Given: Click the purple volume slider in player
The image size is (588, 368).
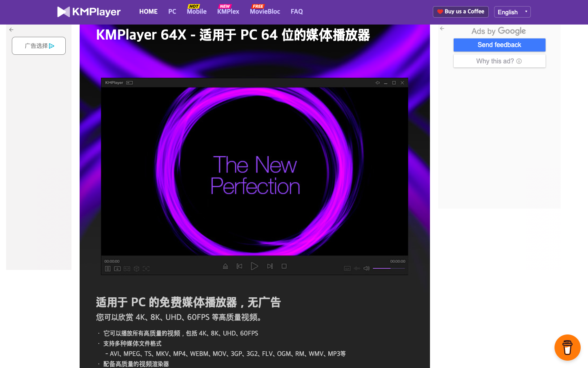Looking at the screenshot, I should pos(389,268).
